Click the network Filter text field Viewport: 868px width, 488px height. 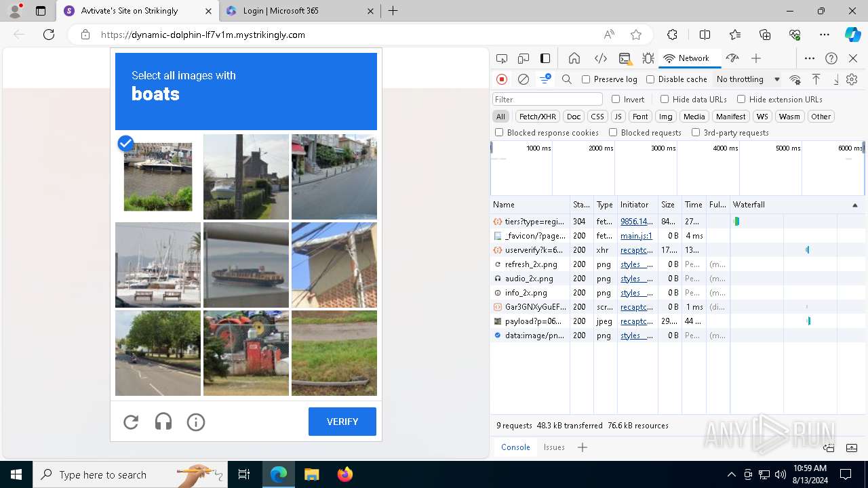point(547,99)
